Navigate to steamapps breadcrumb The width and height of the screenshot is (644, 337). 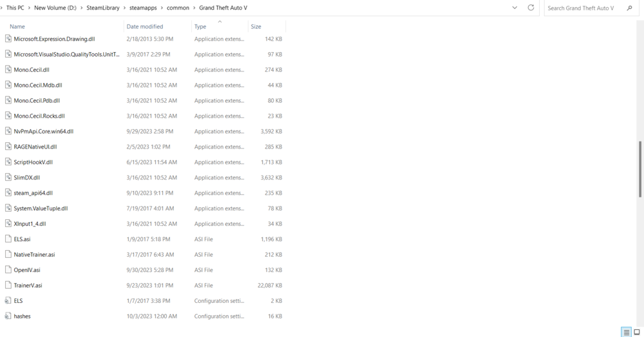coord(143,8)
